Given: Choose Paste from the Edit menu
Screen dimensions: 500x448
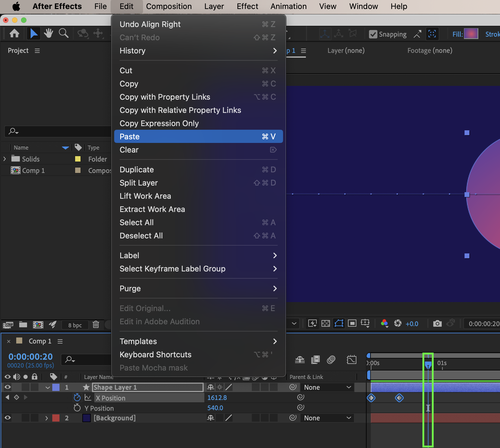Looking at the screenshot, I should pos(198,137).
